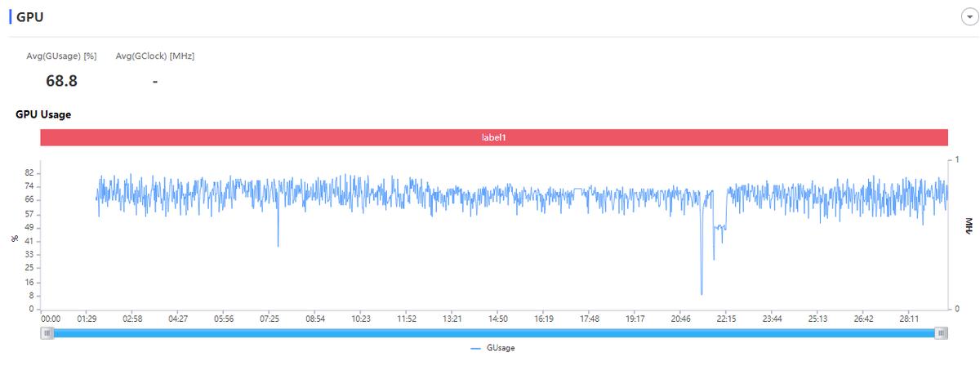Click the 07:25 tick on the time axis
This screenshot has height=366, width=980.
pyautogui.click(x=269, y=319)
